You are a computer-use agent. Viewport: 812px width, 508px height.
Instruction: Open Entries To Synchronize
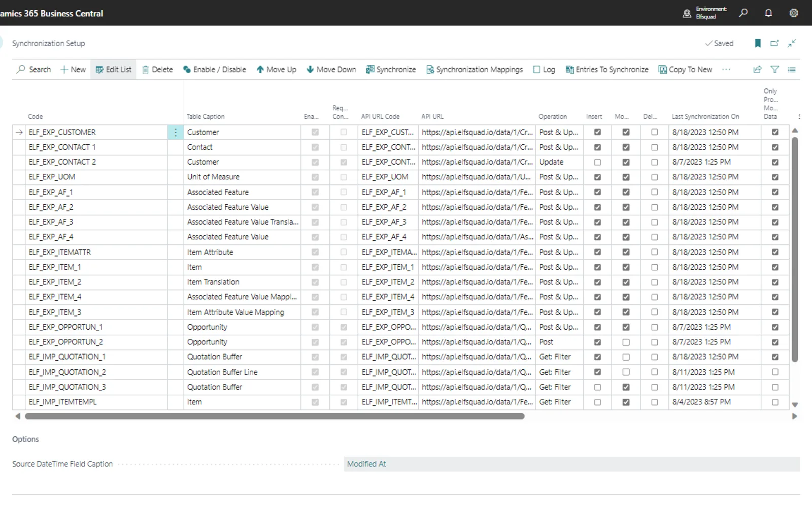[x=607, y=70]
